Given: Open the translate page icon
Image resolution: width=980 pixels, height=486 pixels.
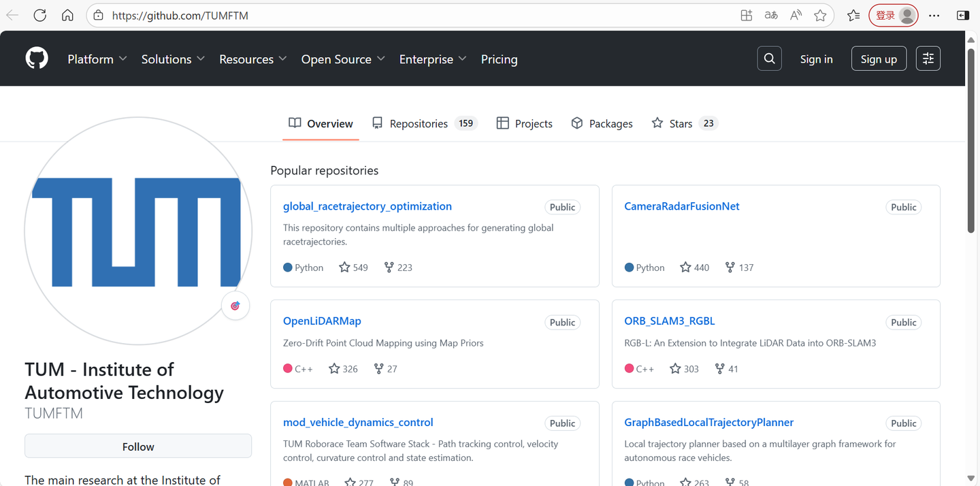Looking at the screenshot, I should point(771,15).
